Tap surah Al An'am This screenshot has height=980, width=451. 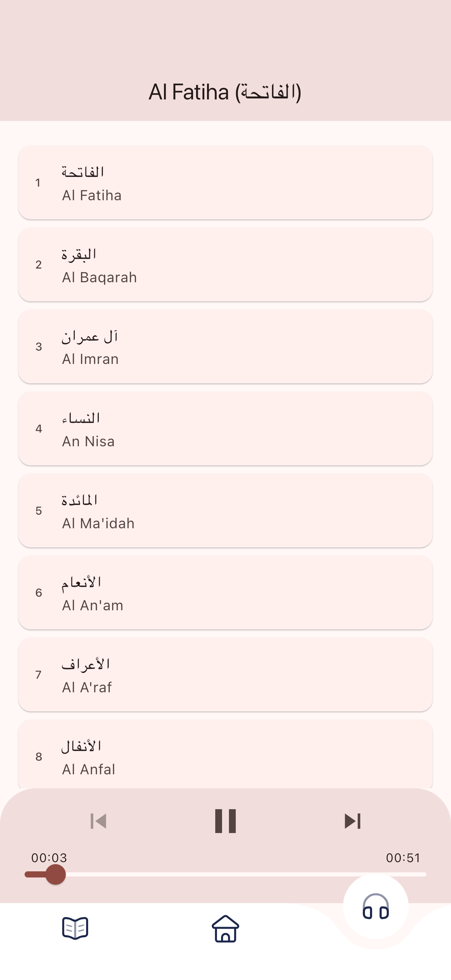pyautogui.click(x=225, y=592)
